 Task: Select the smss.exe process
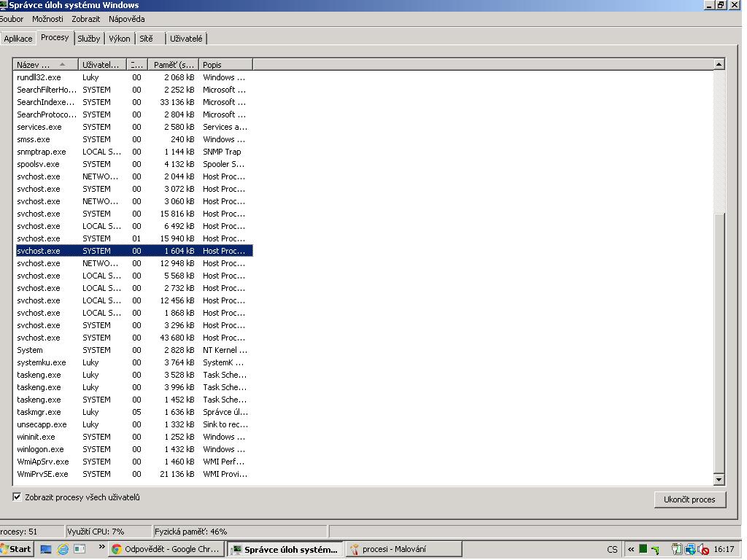134,139
